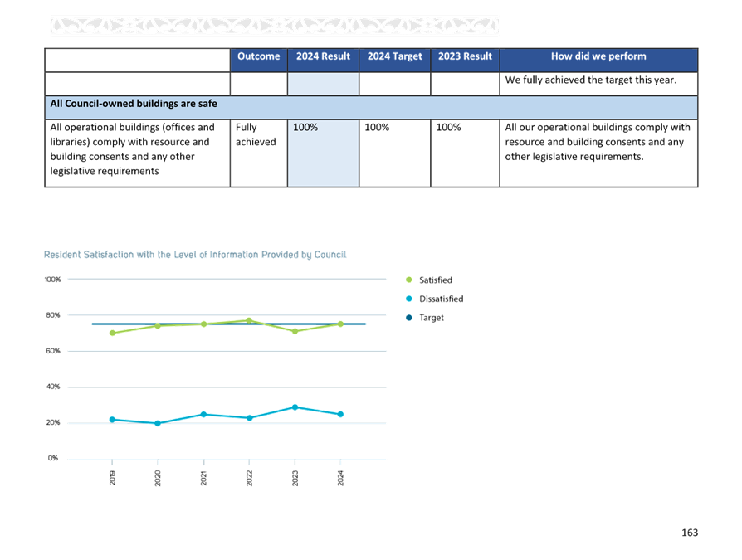Click the page number 163
This screenshot has width=742, height=560.
click(x=690, y=533)
